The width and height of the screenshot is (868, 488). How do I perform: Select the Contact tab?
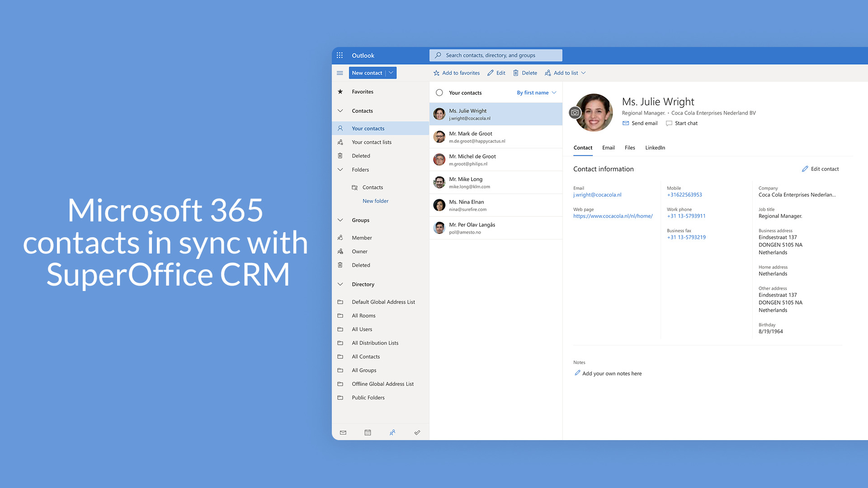point(583,148)
